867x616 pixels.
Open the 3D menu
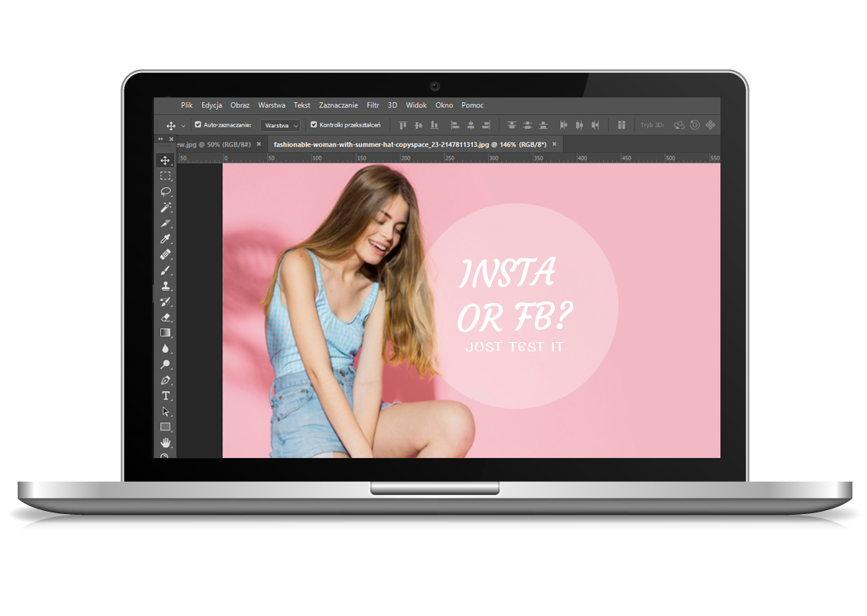(x=393, y=105)
